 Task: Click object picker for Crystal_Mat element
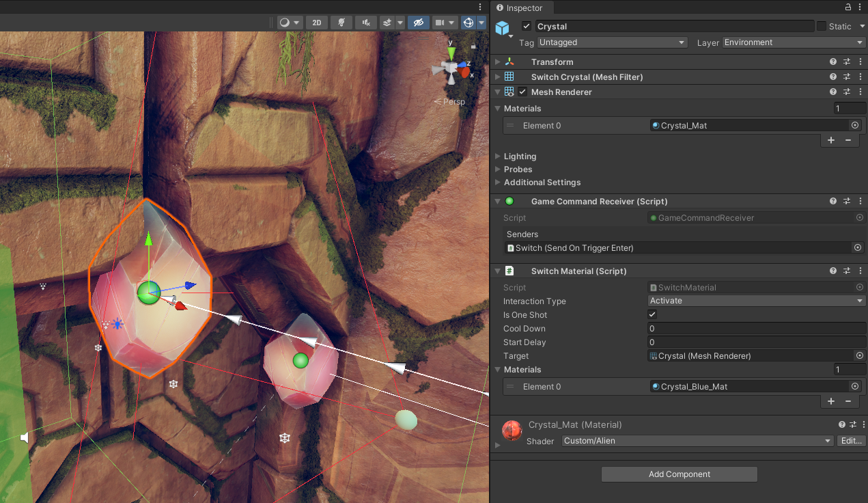(854, 126)
